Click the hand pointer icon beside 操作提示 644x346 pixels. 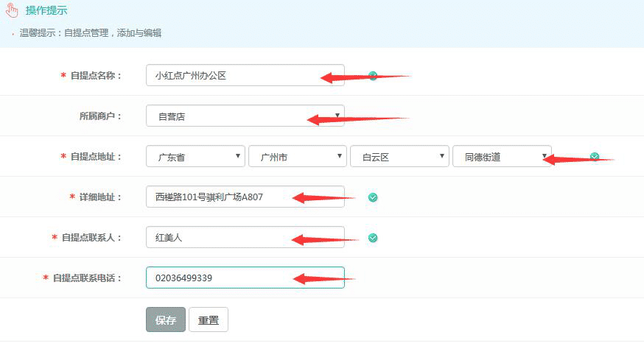pos(12,10)
